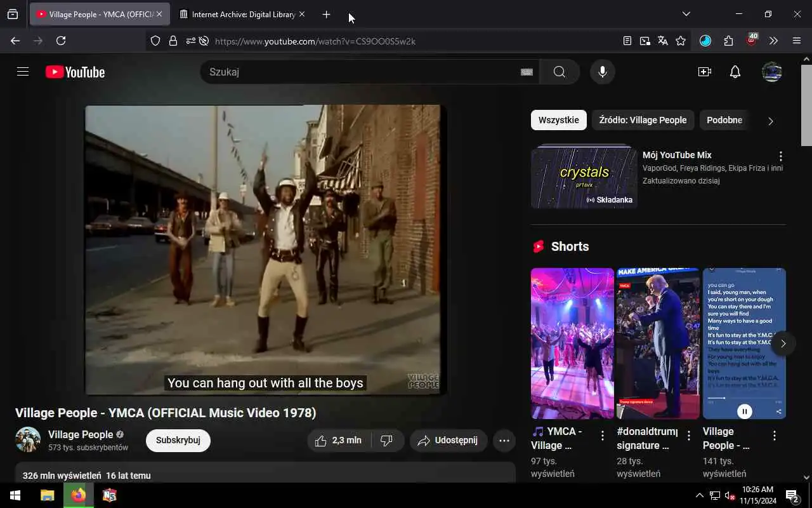Show site security padlock info
The width and height of the screenshot is (812, 508).
pyautogui.click(x=173, y=41)
